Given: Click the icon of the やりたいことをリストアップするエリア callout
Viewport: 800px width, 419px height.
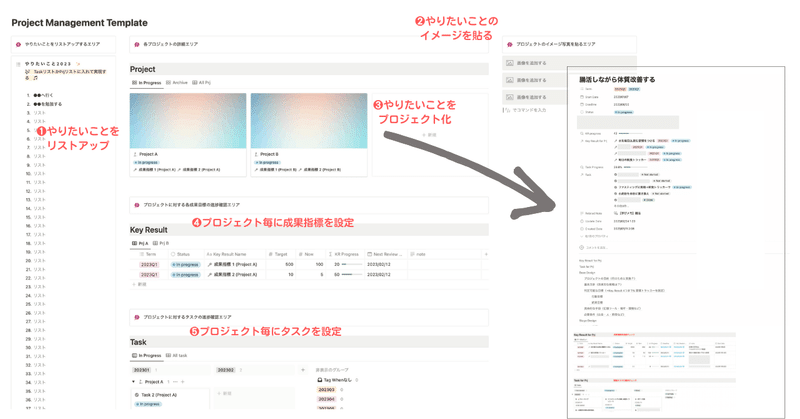Looking at the screenshot, I should tap(18, 44).
